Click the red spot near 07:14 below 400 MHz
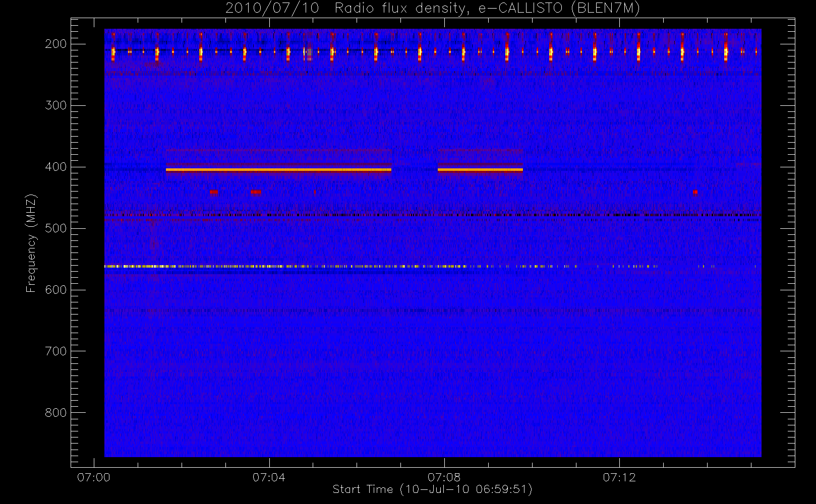Image resolution: width=816 pixels, height=504 pixels. coord(695,192)
